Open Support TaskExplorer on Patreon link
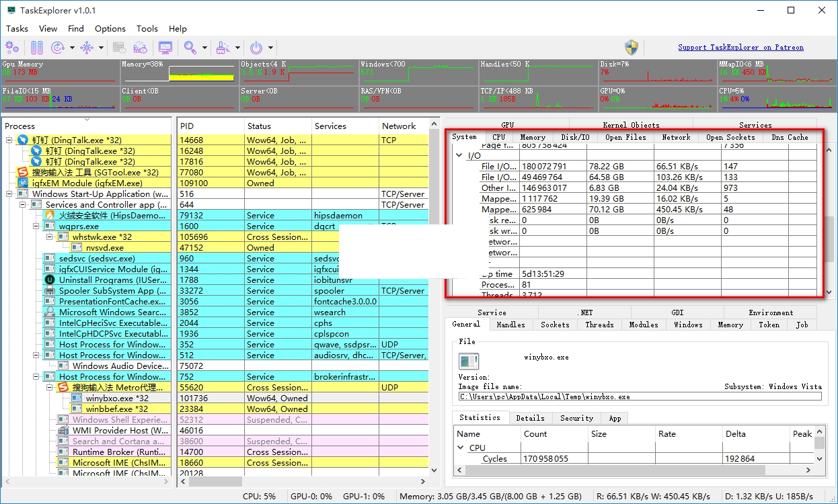Viewport: 838px width, 504px height. point(740,47)
